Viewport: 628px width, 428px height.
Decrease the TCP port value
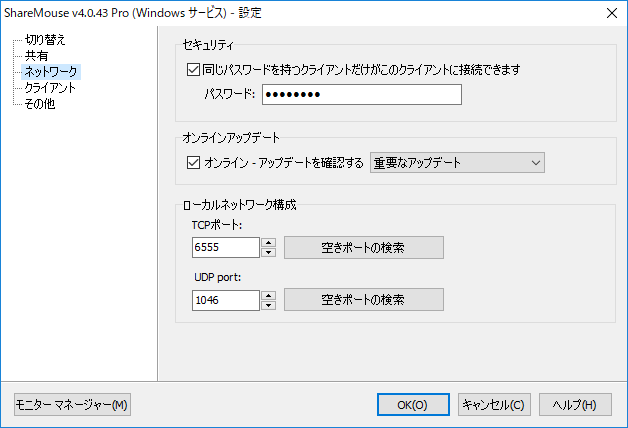268,253
